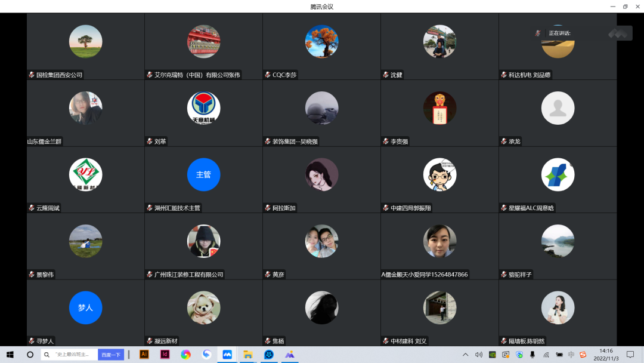Click the microphone tray icon

(x=532, y=355)
